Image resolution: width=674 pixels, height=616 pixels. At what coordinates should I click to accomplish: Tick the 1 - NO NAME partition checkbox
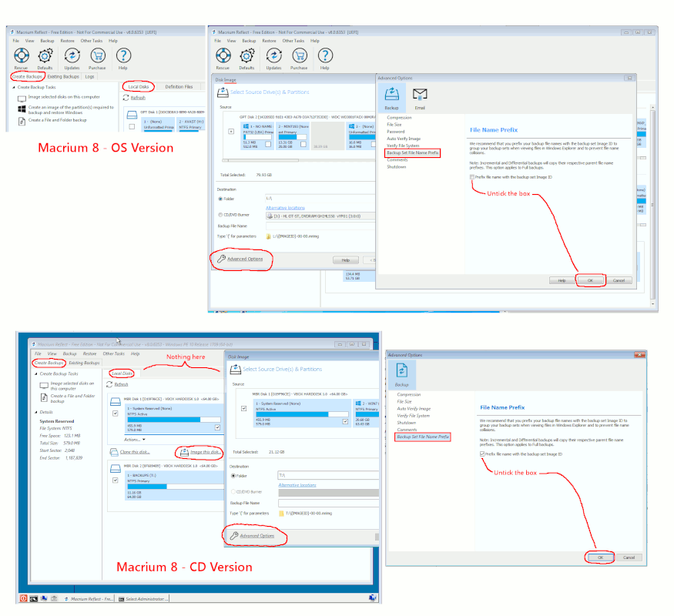tap(268, 144)
